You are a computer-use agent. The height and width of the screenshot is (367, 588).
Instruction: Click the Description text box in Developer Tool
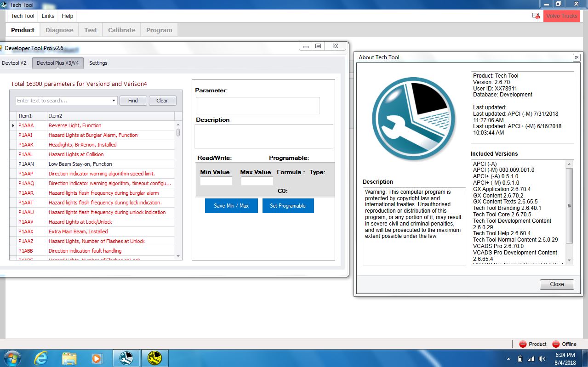tap(264, 136)
